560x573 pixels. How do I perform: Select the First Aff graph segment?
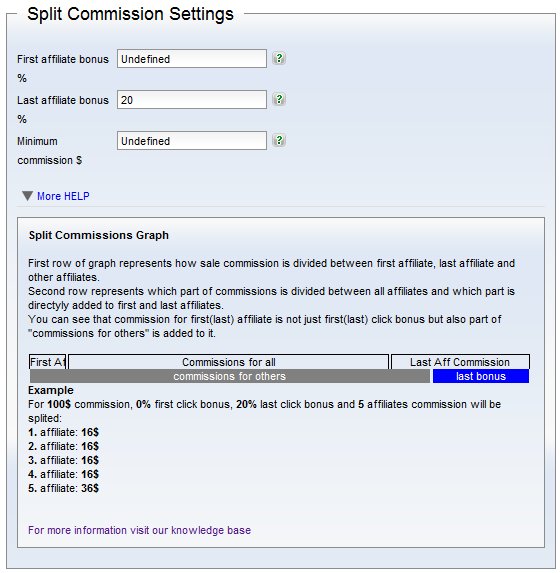[48, 362]
